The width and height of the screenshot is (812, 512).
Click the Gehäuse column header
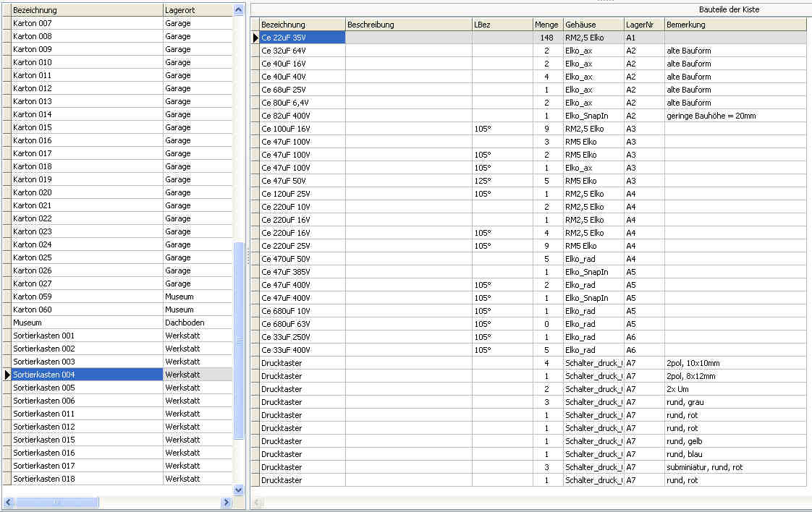point(593,25)
